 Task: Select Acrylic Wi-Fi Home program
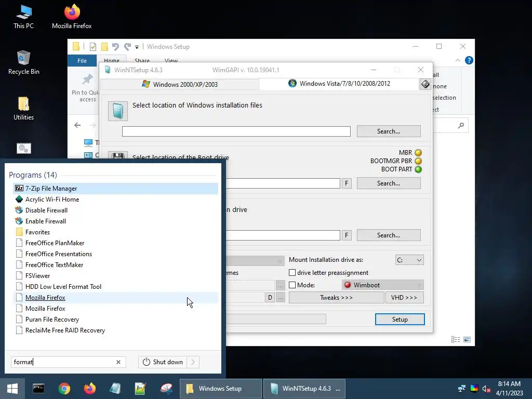point(115,199)
